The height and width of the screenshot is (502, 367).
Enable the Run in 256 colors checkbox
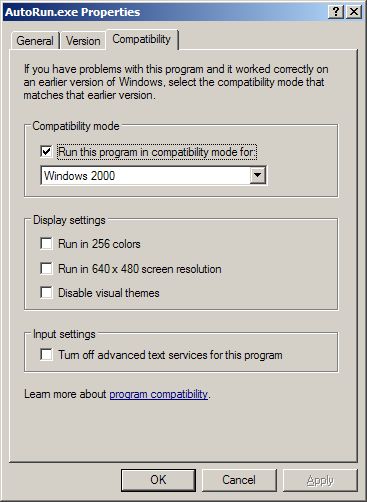click(46, 244)
